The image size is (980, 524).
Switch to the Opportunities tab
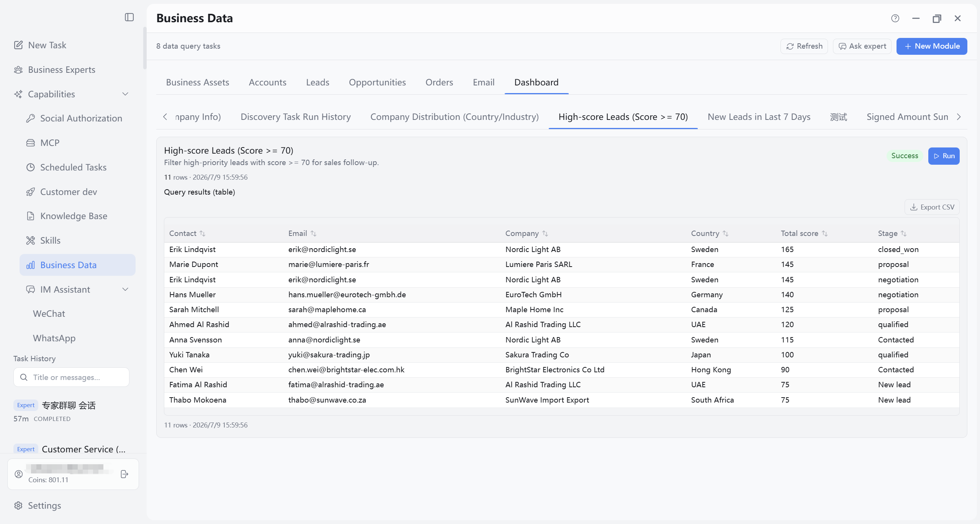tap(377, 82)
